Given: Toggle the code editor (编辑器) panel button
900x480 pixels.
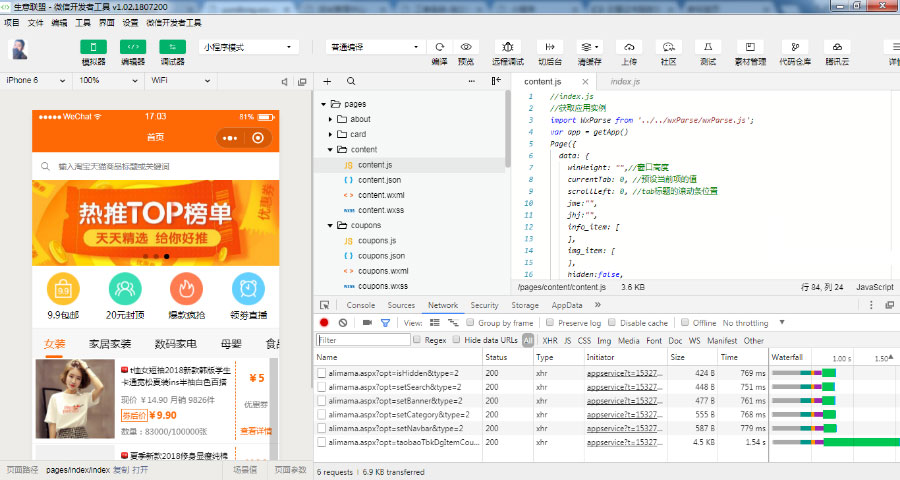Looking at the screenshot, I should 133,47.
